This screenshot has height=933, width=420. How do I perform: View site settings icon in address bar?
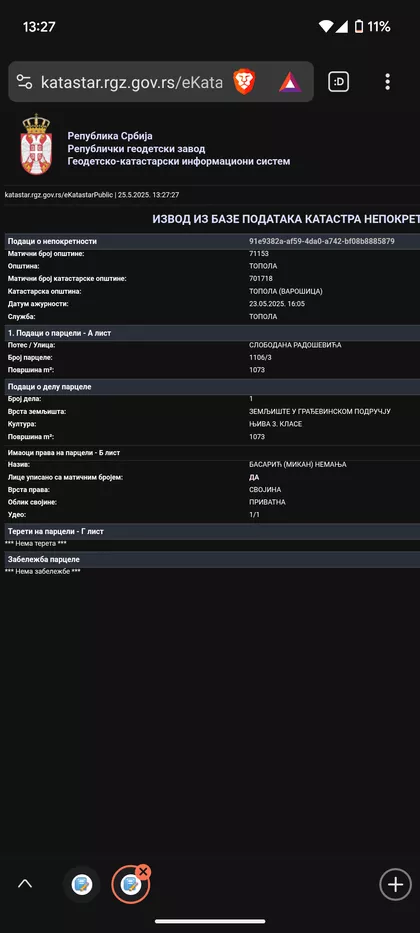(24, 82)
